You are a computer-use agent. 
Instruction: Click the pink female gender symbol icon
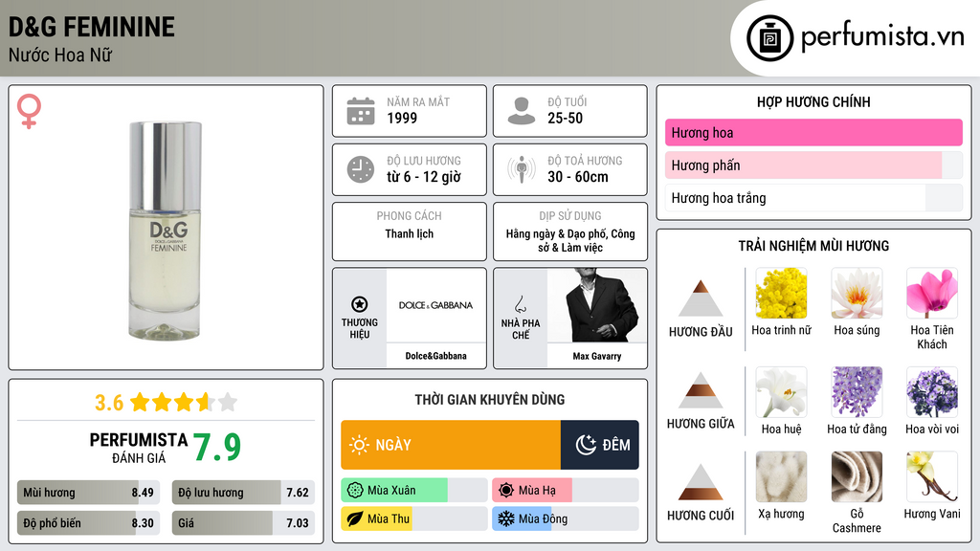click(29, 111)
